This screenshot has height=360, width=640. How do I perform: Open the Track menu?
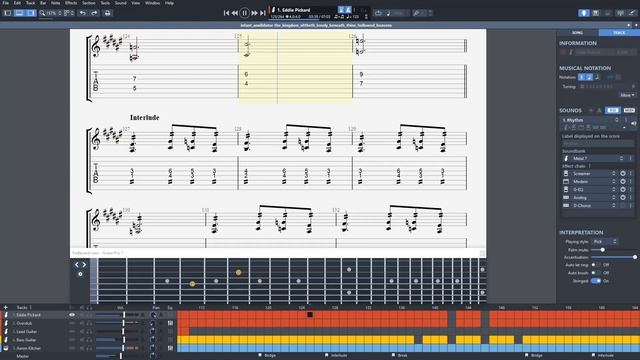point(31,3)
